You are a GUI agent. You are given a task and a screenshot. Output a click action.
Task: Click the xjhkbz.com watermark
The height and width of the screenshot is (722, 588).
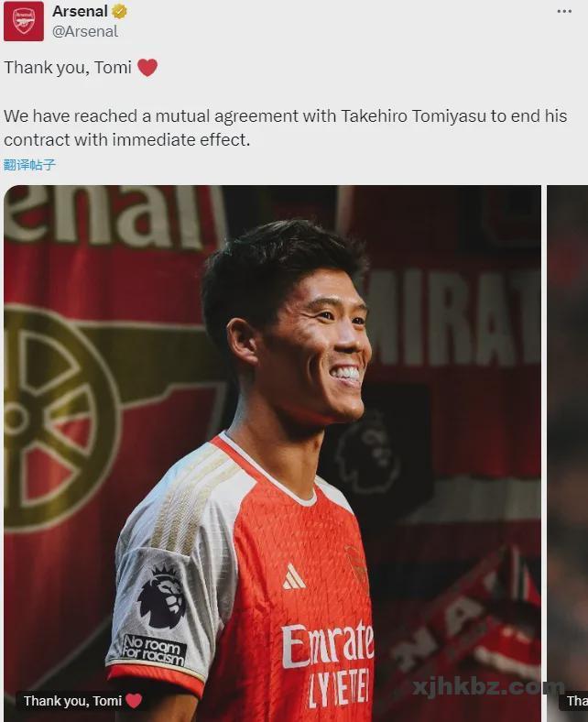click(488, 687)
